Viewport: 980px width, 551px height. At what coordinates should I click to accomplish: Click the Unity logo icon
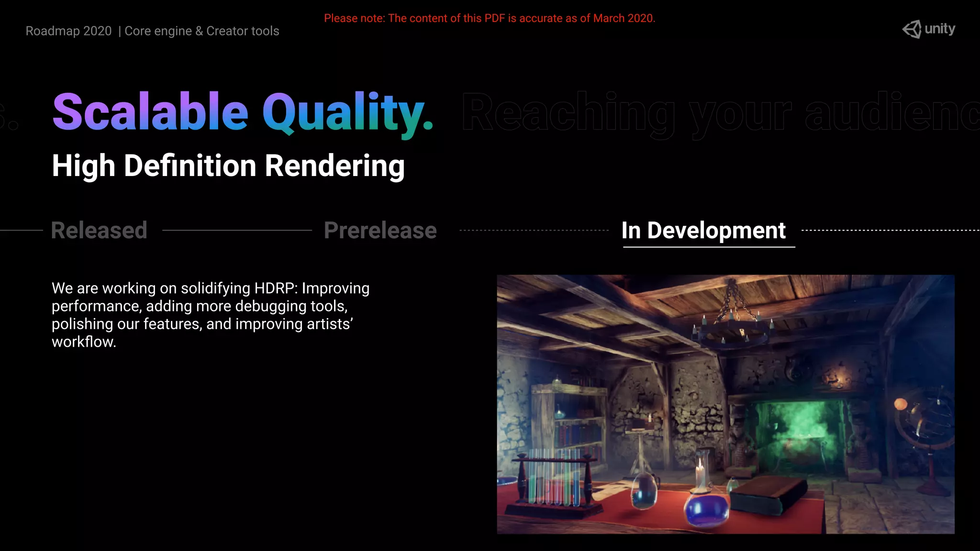pos(912,29)
